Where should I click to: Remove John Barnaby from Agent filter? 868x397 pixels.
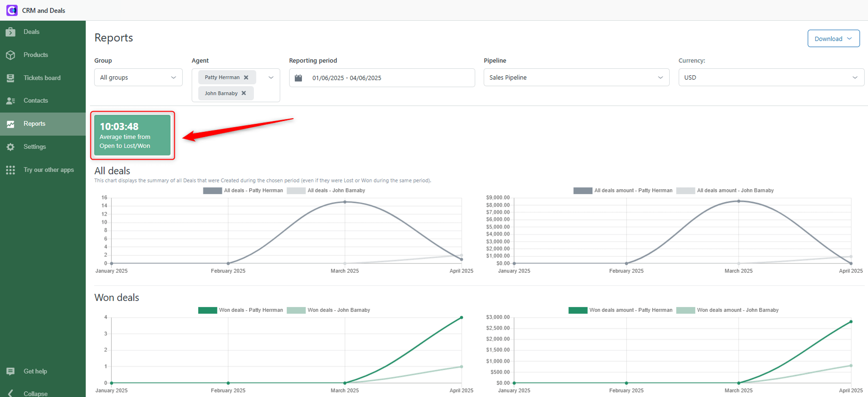tap(243, 93)
